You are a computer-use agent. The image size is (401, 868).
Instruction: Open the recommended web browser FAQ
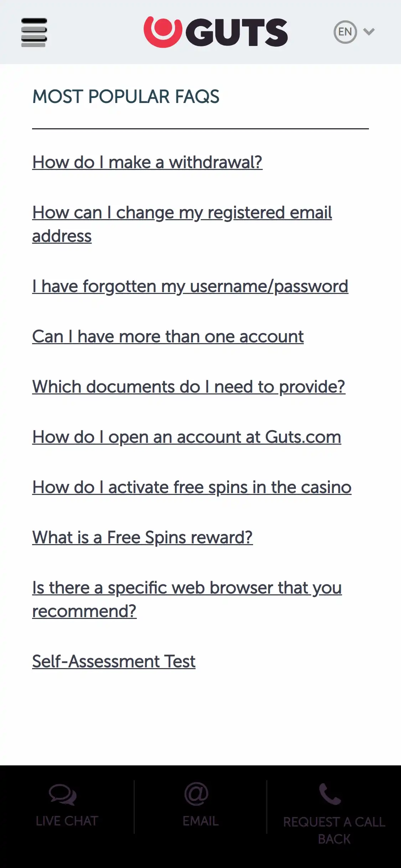click(x=187, y=588)
